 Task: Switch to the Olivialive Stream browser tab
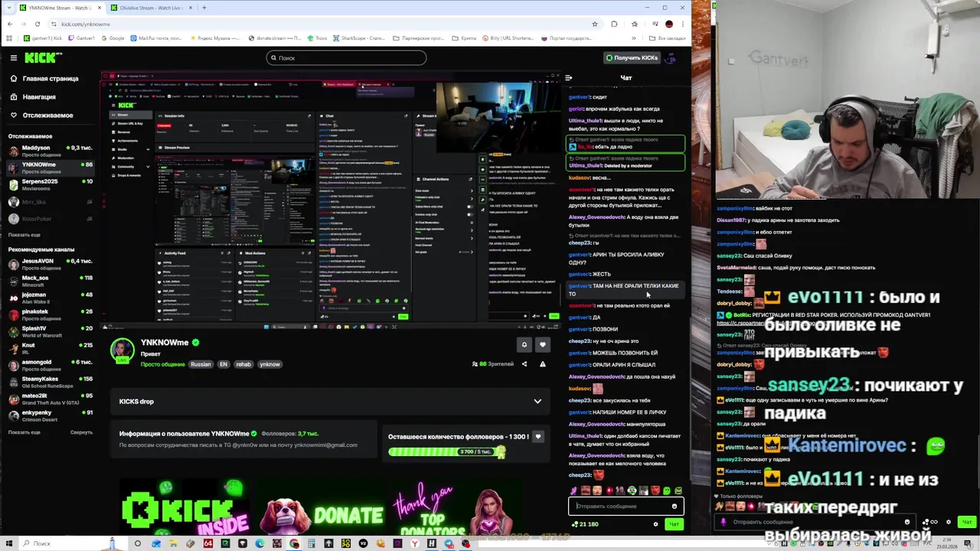click(x=150, y=8)
